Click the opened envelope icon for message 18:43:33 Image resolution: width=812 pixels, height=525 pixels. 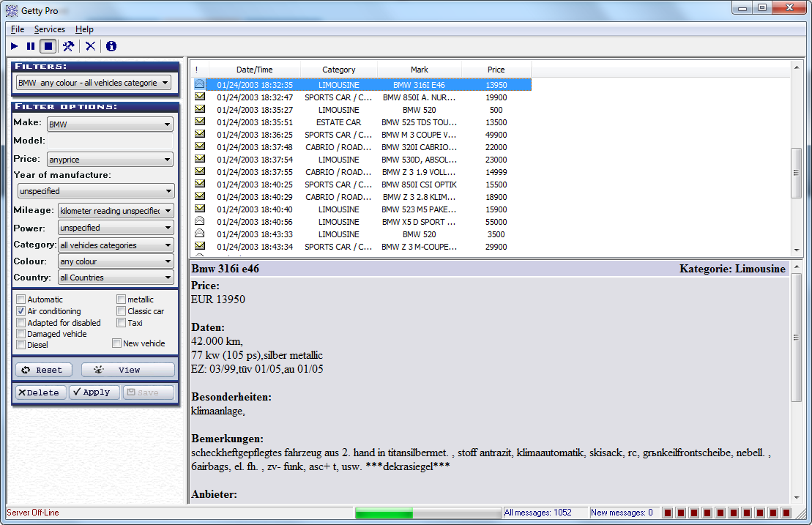point(199,234)
